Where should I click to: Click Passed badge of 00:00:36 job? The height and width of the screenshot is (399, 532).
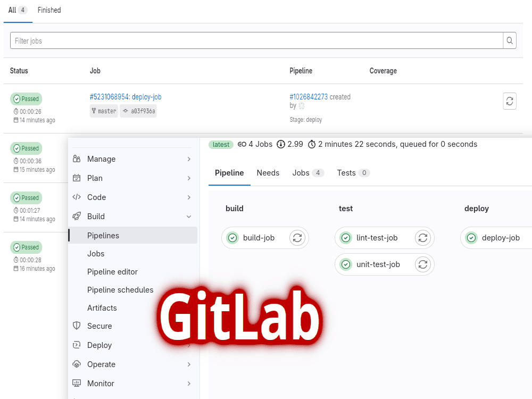tap(26, 148)
